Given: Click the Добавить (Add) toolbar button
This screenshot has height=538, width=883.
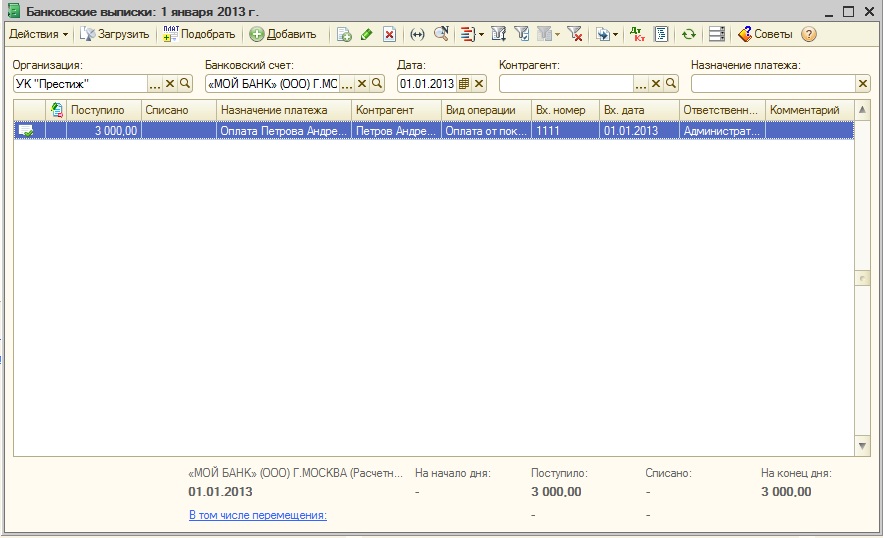Looking at the screenshot, I should point(283,34).
